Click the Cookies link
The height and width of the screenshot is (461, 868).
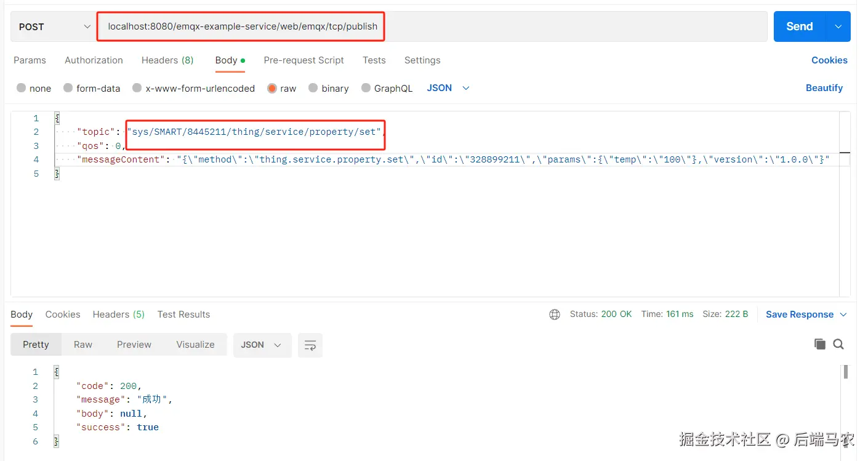click(829, 60)
